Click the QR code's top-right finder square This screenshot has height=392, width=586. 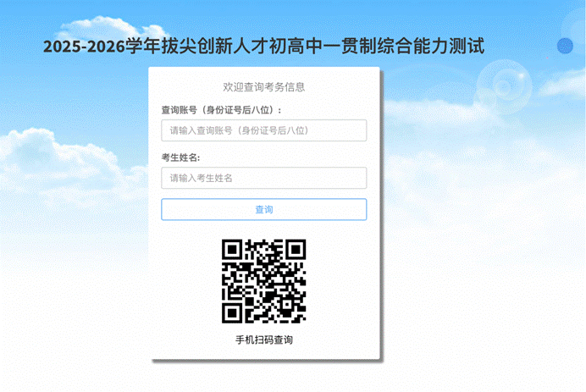click(296, 249)
